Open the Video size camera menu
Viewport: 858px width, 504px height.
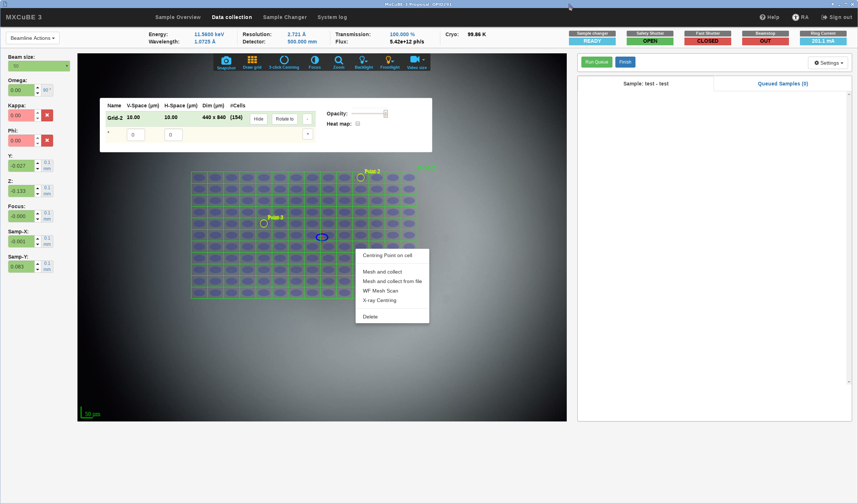click(x=417, y=60)
